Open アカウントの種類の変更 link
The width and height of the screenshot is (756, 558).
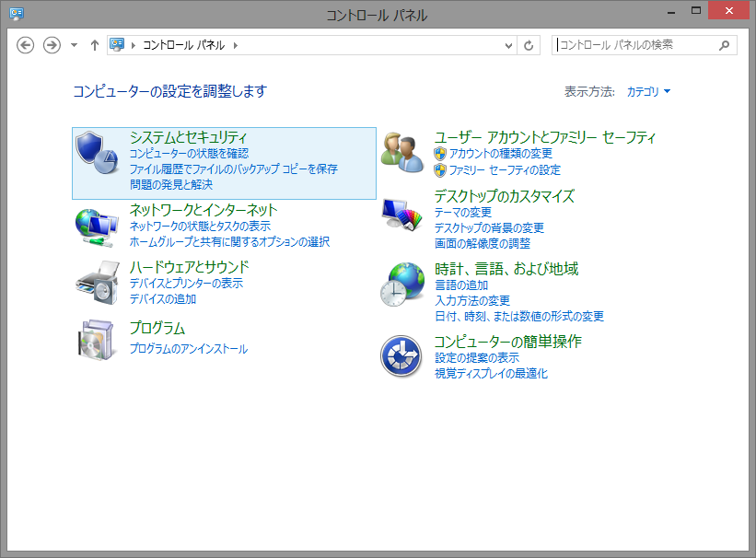tap(500, 154)
